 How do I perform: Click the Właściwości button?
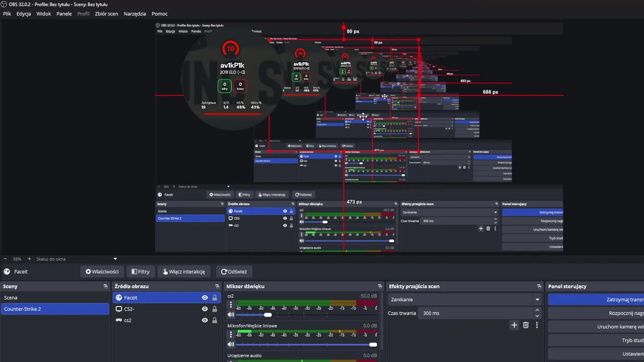pyautogui.click(x=102, y=271)
